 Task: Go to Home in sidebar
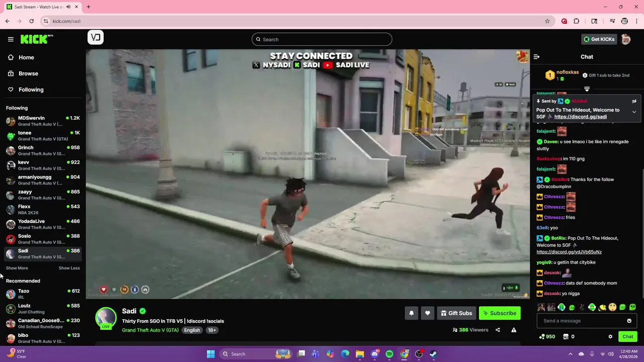(x=43, y=57)
